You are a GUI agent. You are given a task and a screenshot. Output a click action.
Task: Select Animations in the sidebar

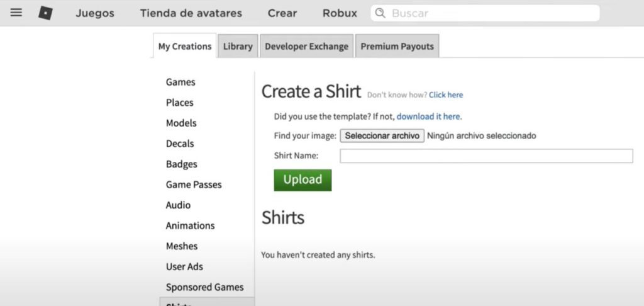[190, 225]
